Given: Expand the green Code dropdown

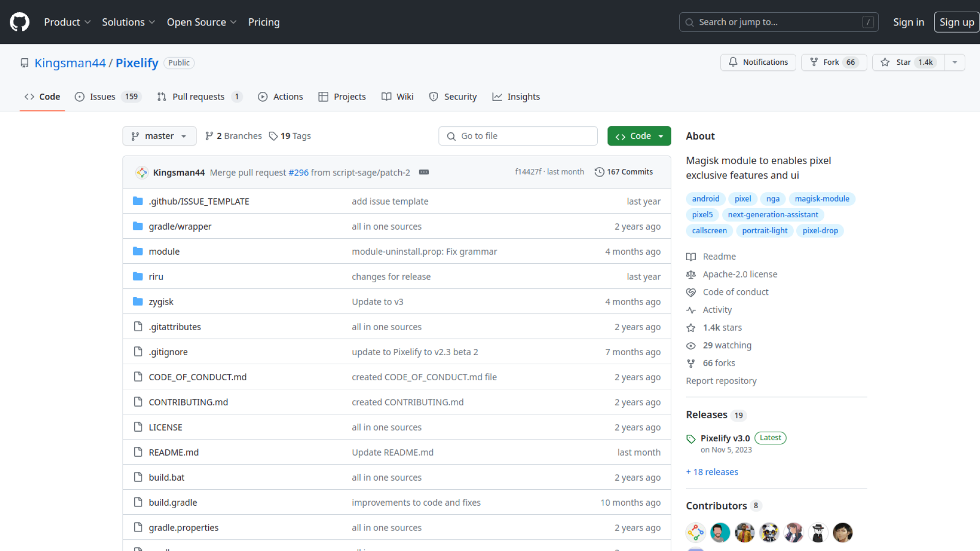Looking at the screenshot, I should click(639, 136).
